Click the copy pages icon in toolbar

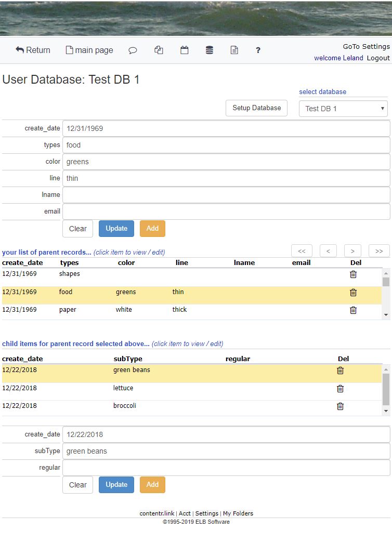pos(159,50)
